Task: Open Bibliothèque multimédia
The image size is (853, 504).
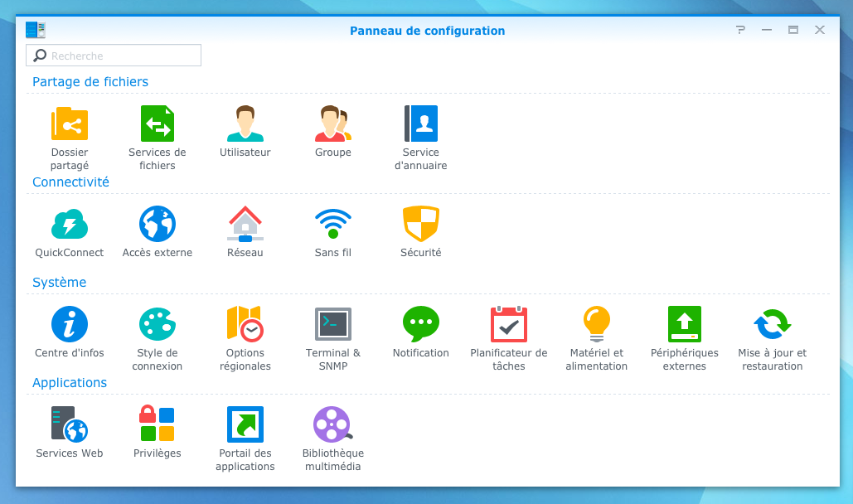Action: pyautogui.click(x=333, y=424)
